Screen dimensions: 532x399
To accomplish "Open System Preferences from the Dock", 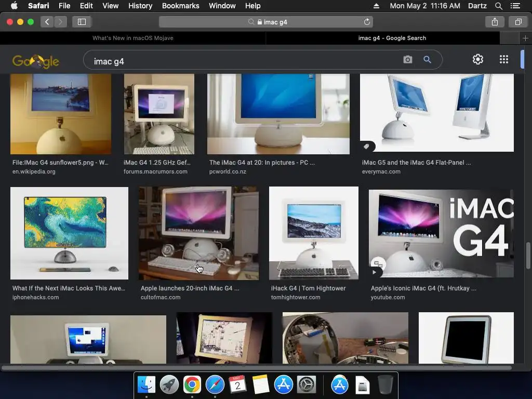I will [x=307, y=385].
